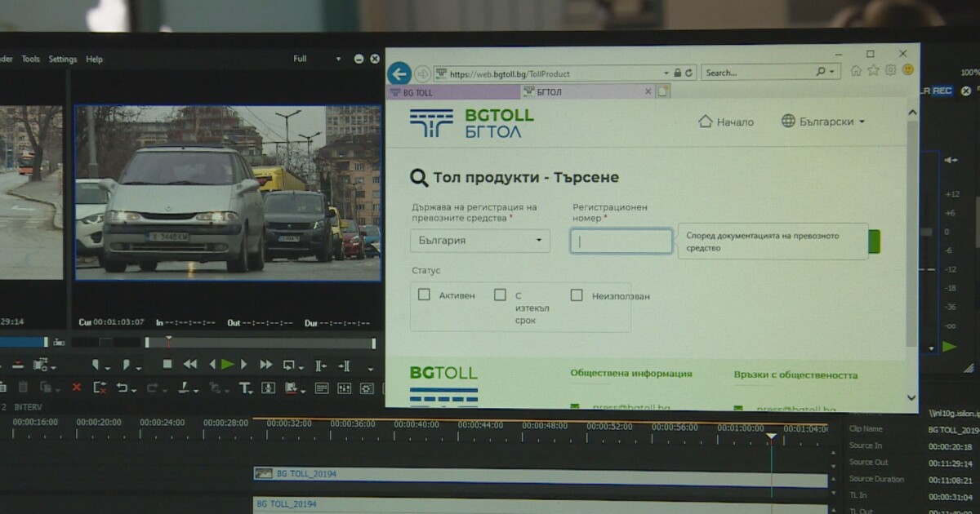Click the fast-forward double-arrow button
The width and height of the screenshot is (980, 514).
point(265,365)
